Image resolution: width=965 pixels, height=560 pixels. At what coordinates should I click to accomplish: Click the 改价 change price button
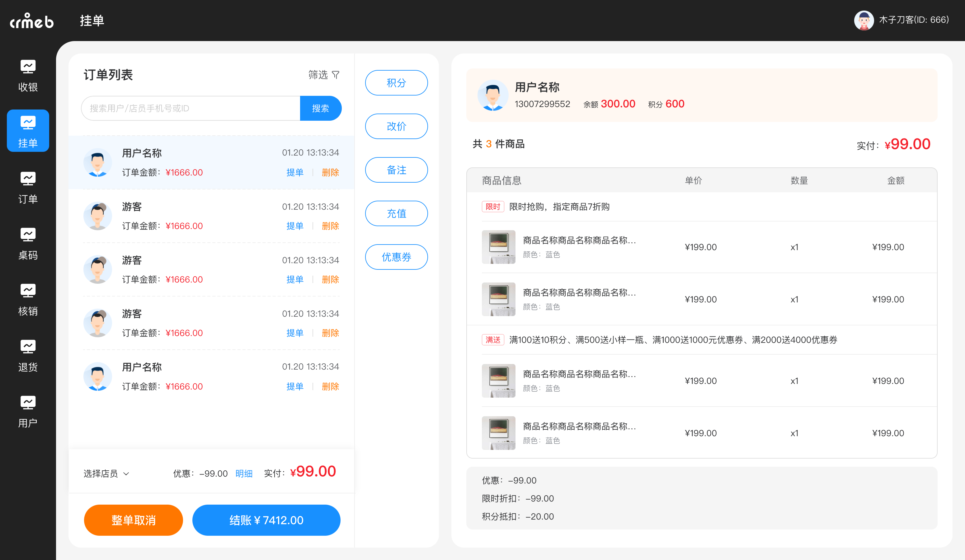(x=396, y=126)
